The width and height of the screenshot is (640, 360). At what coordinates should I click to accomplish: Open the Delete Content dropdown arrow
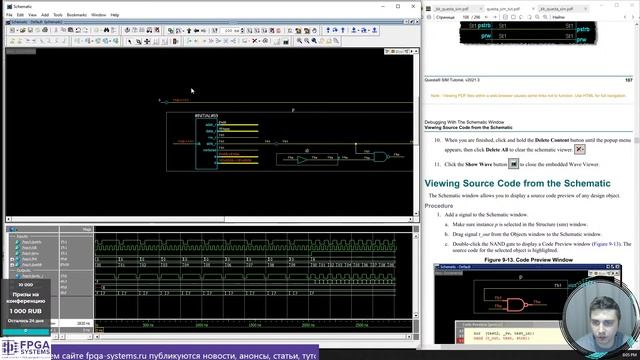(259, 41)
